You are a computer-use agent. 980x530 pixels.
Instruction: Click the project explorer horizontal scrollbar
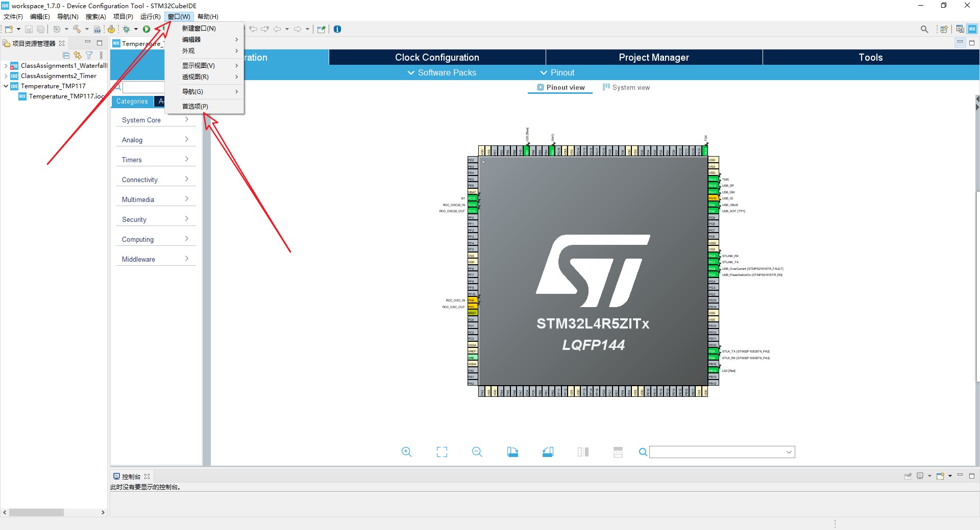pos(36,512)
